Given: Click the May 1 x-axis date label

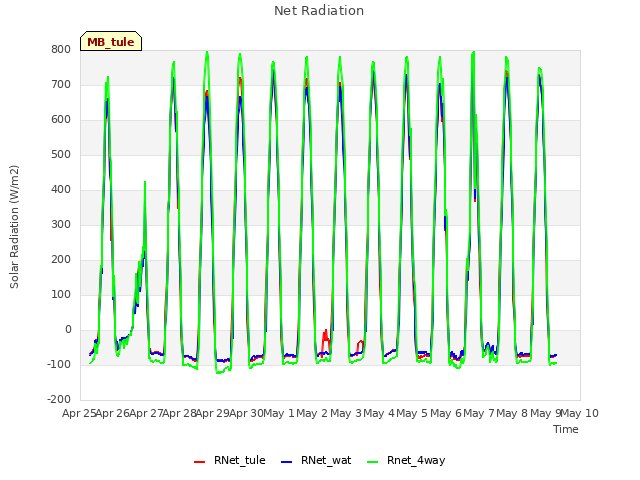Looking at the screenshot, I should 279,413.
